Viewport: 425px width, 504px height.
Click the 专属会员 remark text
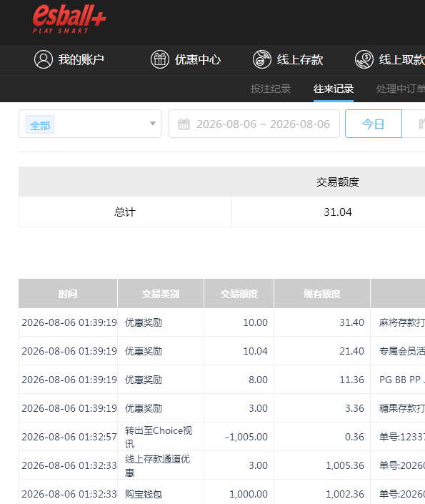coord(402,351)
